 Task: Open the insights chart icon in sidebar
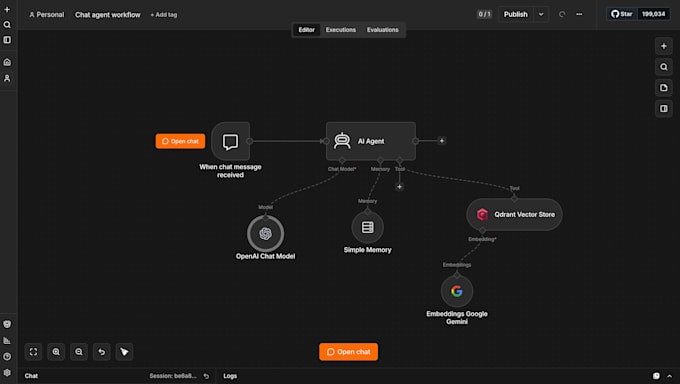[x=7, y=340]
